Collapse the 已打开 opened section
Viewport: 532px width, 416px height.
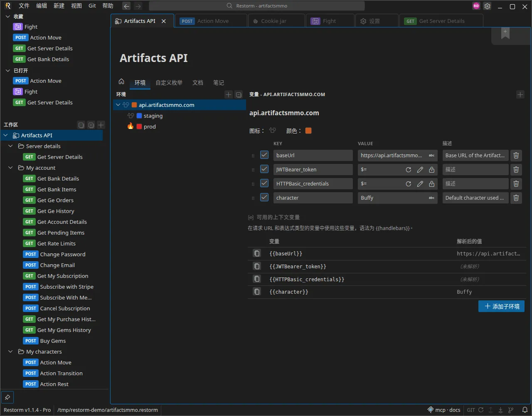pos(7,70)
